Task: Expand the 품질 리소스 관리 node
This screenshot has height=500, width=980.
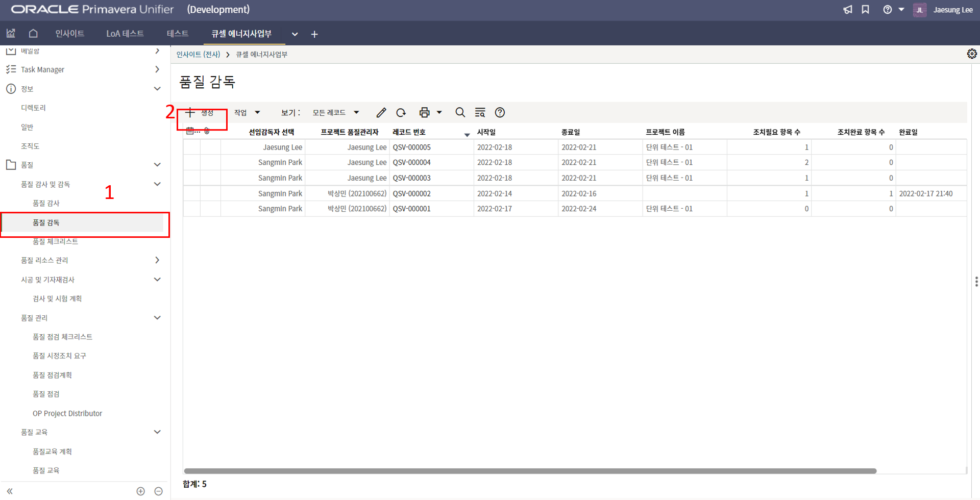Action: (157, 260)
